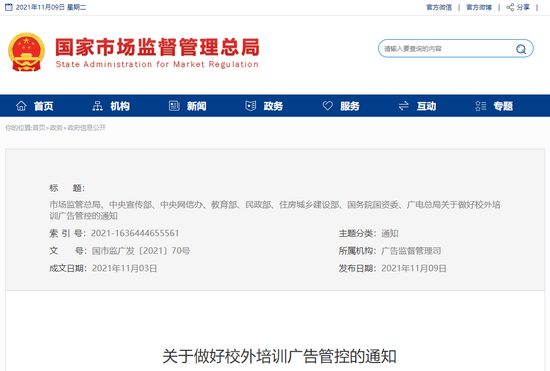
Task: Click the 成文日期 field label
Action: (68, 268)
